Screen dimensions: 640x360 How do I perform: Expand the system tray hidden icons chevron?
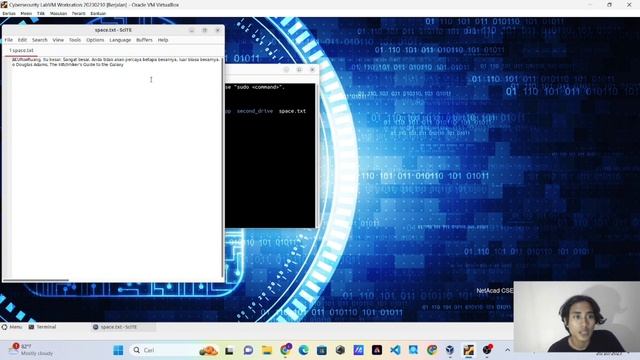pos(507,350)
